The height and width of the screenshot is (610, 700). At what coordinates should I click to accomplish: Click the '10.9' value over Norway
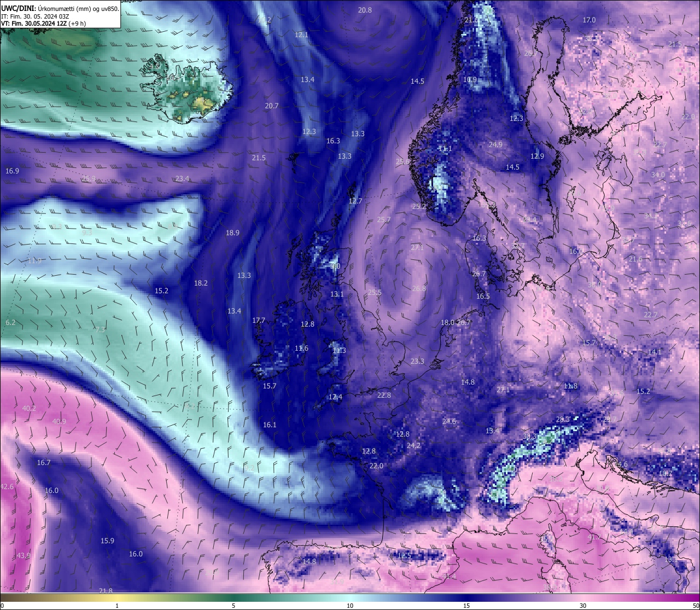[470, 80]
